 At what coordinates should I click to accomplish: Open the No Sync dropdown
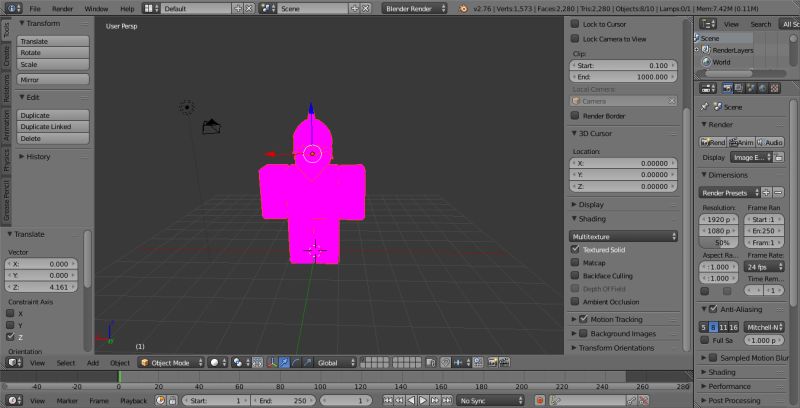(x=490, y=400)
